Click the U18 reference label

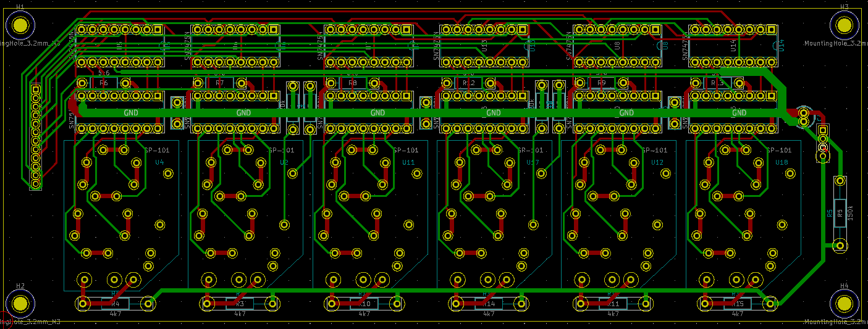point(782,162)
